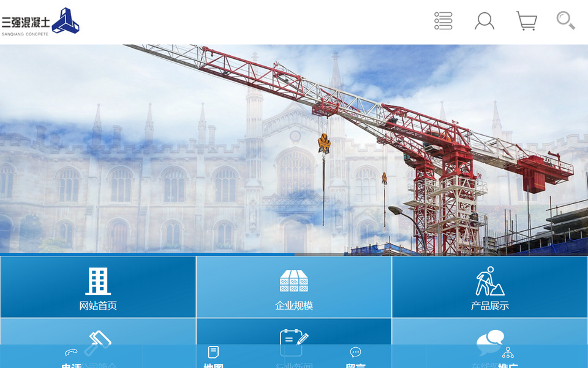Click the building icon for 网站首页
This screenshot has height=368, width=588.
(98, 282)
